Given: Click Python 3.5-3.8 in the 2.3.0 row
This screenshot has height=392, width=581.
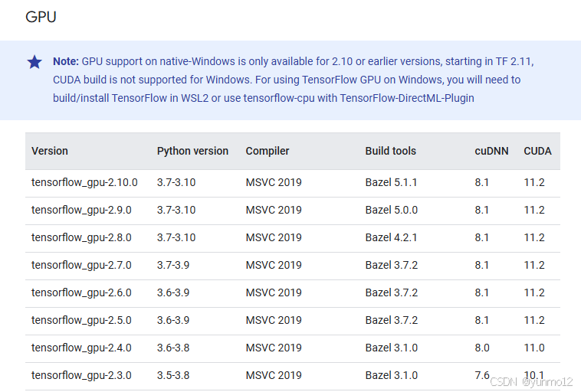Looking at the screenshot, I should (173, 375).
